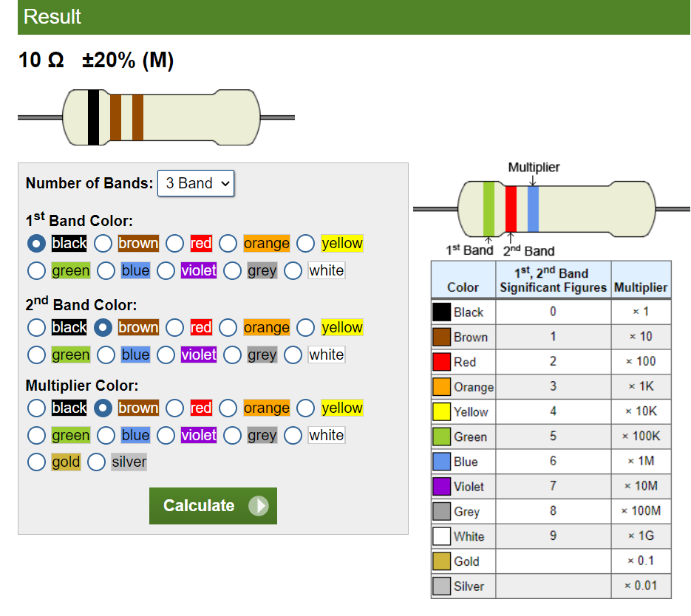Set Multiplier Color to black
691x616 pixels.
tap(36, 408)
